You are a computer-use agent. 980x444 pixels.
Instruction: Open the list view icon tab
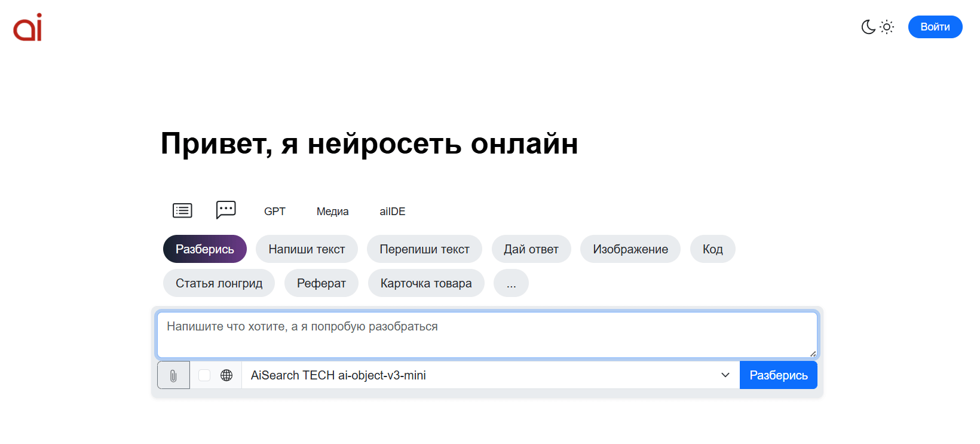(182, 211)
